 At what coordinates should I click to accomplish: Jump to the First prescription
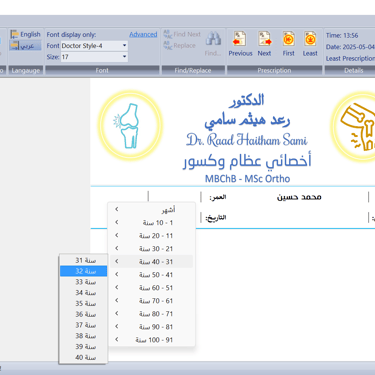(x=289, y=44)
